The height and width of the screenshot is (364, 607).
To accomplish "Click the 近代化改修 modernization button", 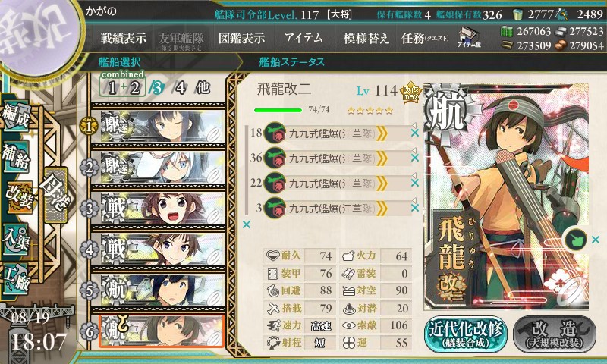I will point(465,334).
